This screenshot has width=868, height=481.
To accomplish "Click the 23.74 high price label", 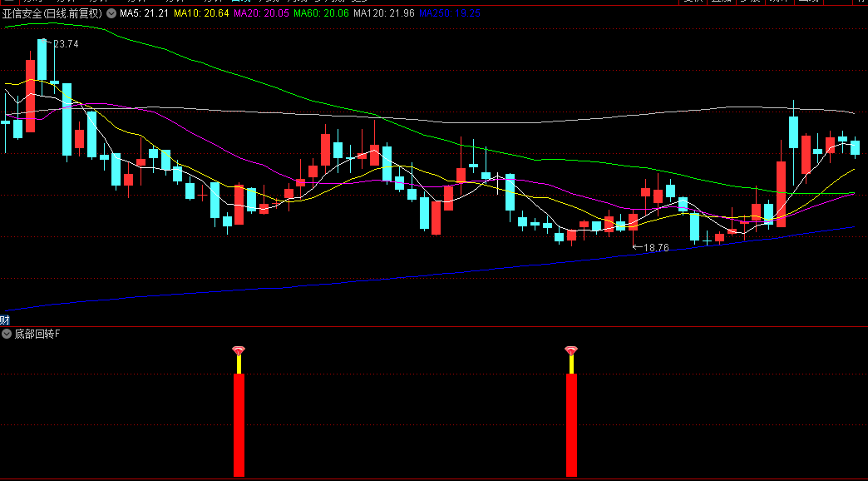I will pyautogui.click(x=66, y=44).
